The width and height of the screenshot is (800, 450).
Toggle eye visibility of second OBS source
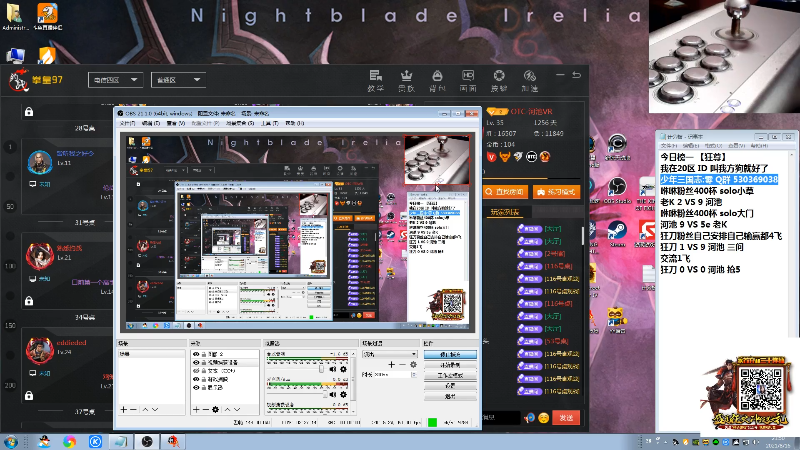click(x=196, y=362)
